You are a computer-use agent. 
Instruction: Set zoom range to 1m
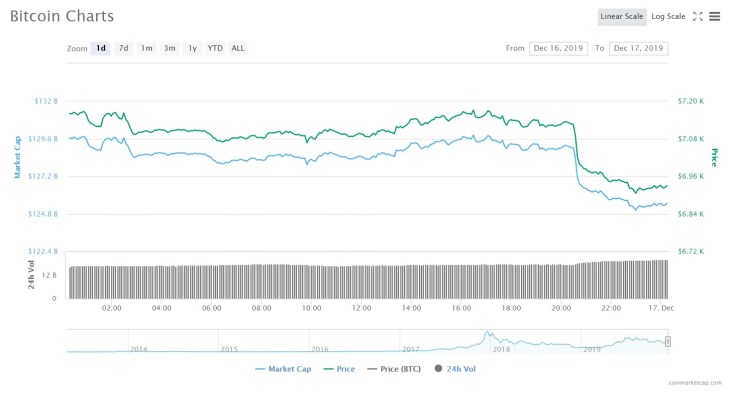[146, 48]
